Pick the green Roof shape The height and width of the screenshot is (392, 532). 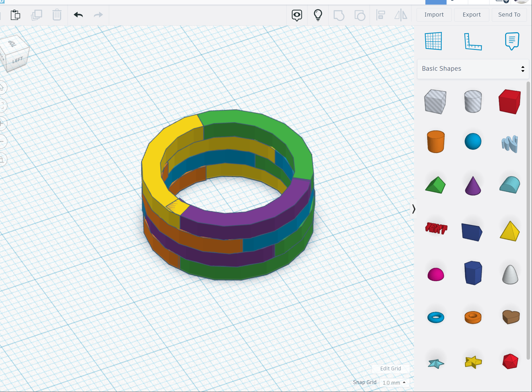click(435, 185)
